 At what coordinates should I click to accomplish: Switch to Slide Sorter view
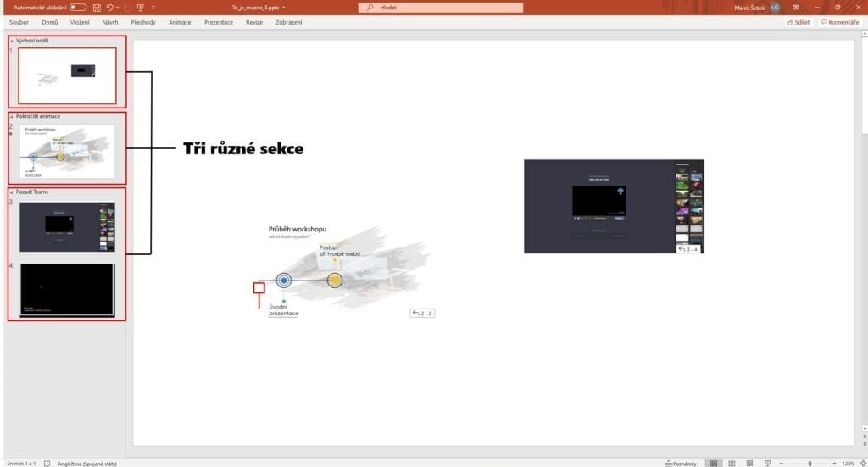(732, 463)
